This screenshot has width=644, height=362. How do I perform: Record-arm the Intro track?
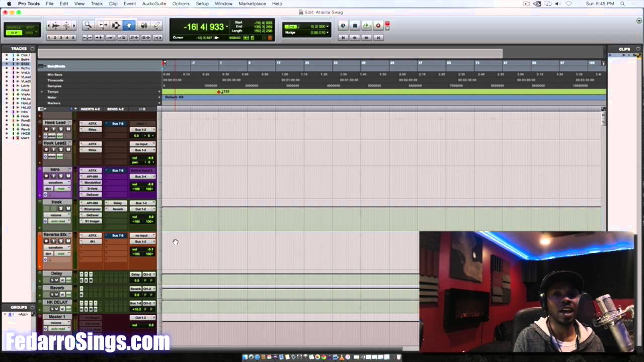coord(46,176)
